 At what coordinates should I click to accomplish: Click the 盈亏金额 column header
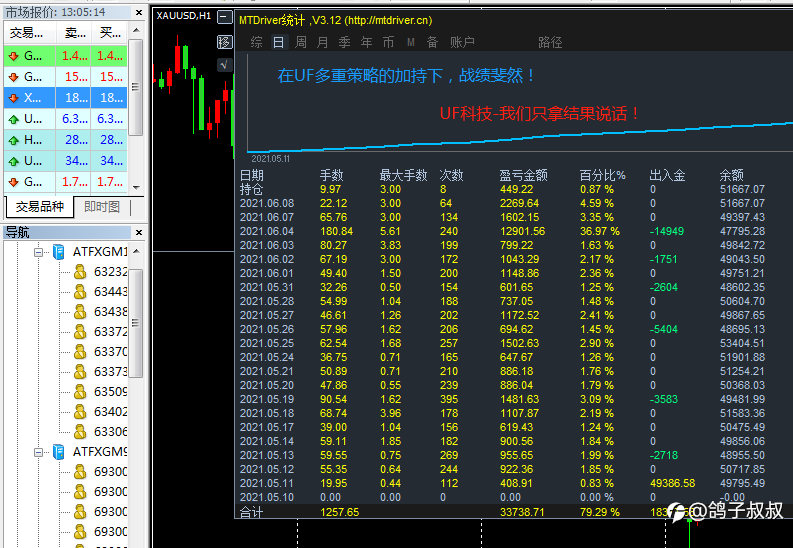(523, 175)
